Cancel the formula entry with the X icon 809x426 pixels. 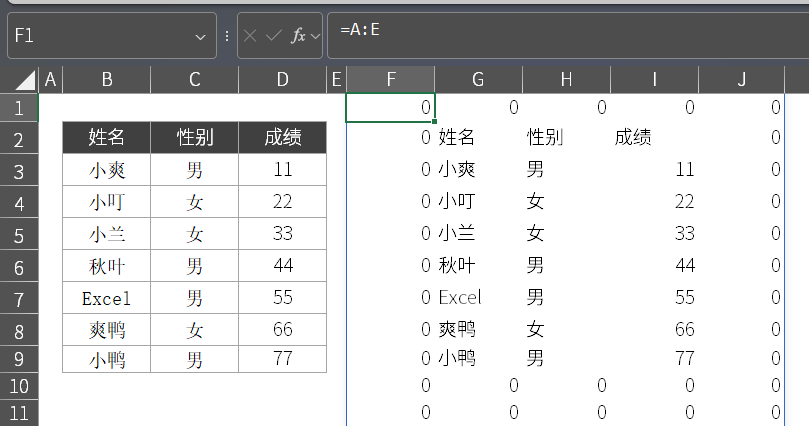(x=250, y=36)
